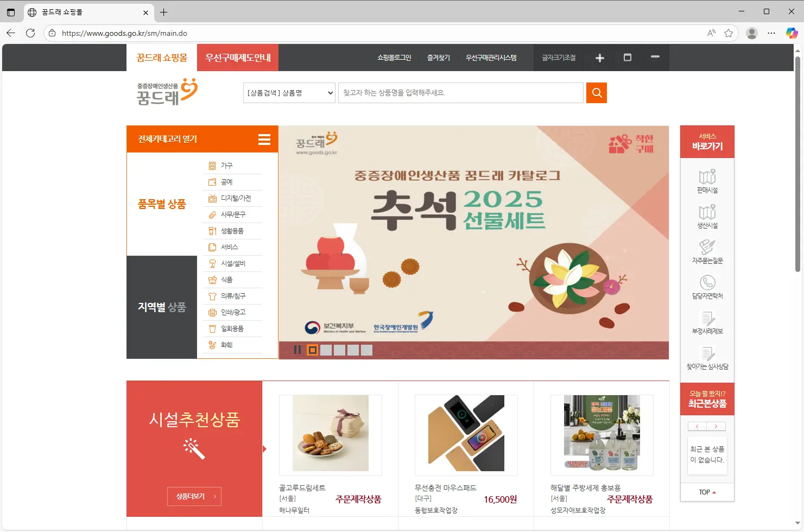Select the fourth banner slide indicator
804x532 pixels.
tap(353, 350)
